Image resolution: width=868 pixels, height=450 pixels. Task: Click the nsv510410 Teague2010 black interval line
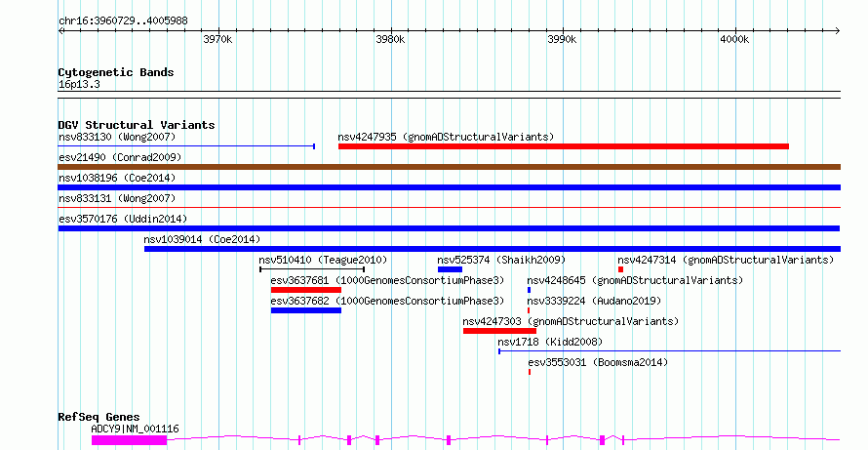point(312,269)
